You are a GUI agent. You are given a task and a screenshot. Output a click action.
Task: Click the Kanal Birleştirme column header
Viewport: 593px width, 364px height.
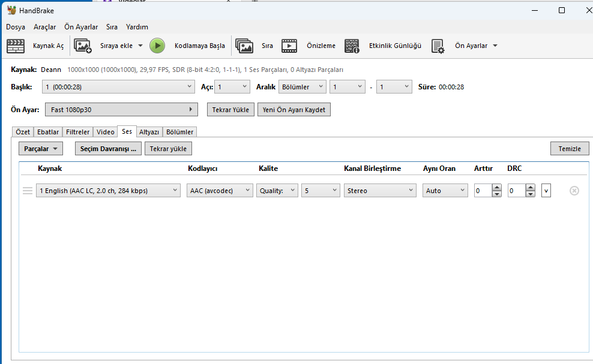tap(373, 169)
